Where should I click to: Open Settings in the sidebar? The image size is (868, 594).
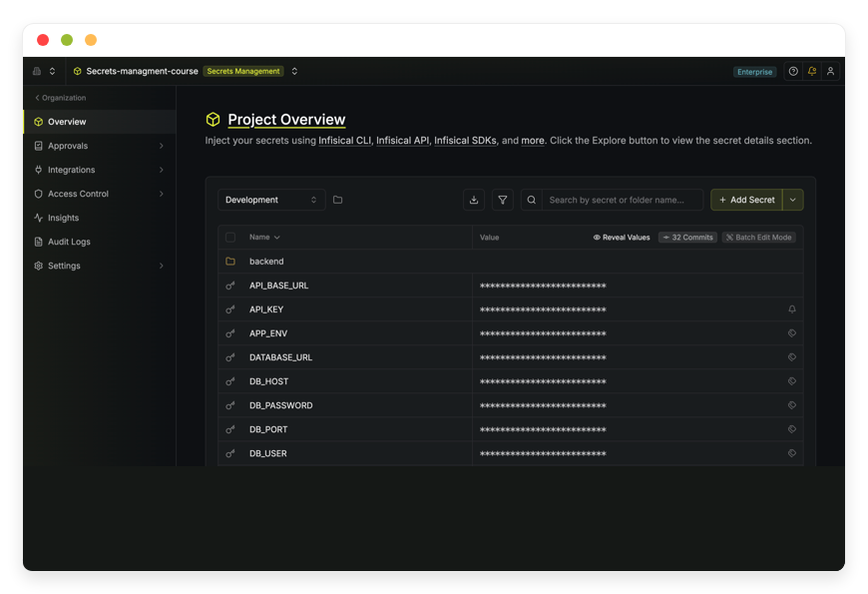(100, 266)
